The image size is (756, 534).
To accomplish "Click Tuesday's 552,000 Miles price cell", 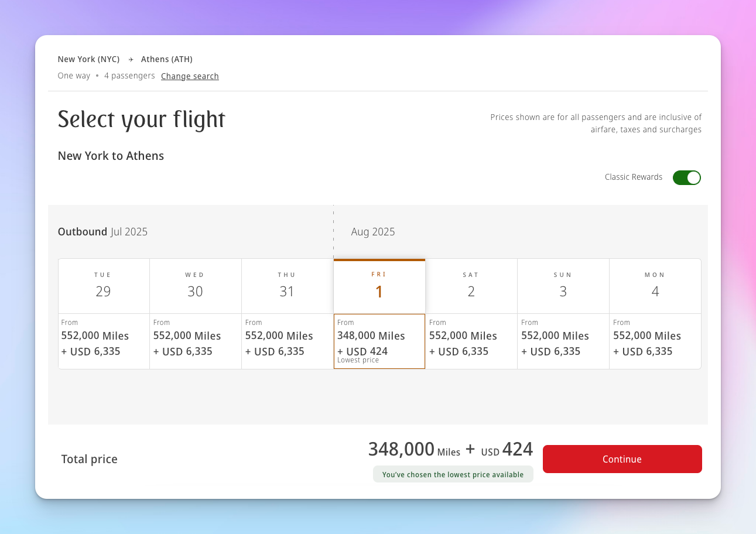I will [104, 341].
